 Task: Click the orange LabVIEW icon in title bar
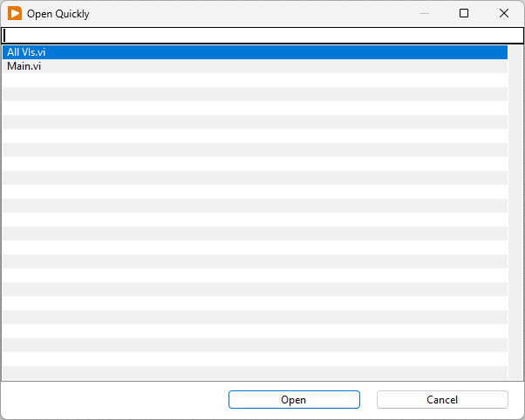pyautogui.click(x=15, y=14)
